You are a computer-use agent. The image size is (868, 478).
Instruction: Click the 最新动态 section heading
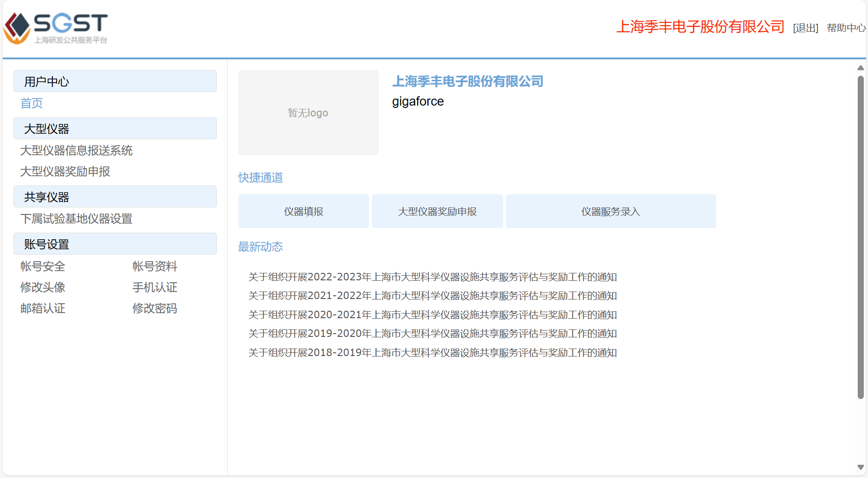pos(261,247)
